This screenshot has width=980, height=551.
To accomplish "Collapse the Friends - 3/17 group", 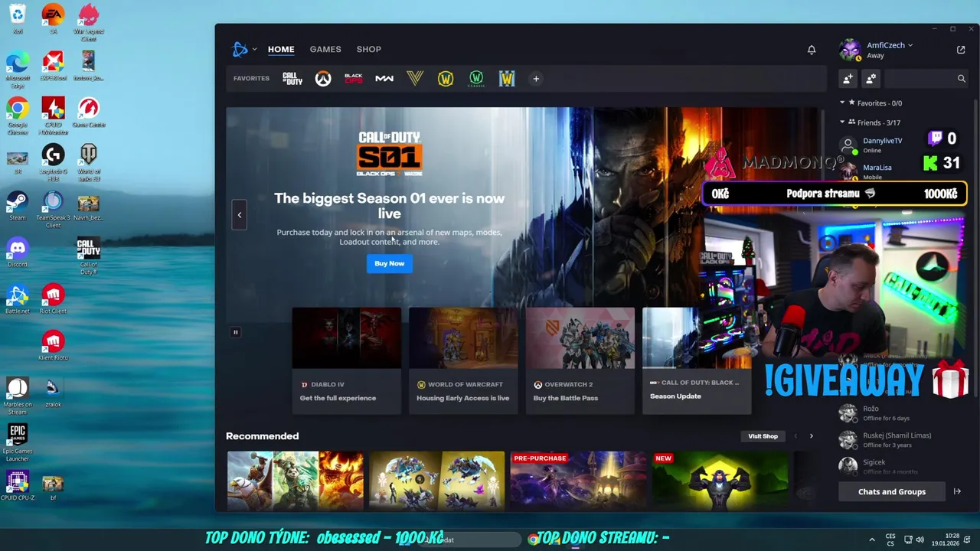I will 842,122.
